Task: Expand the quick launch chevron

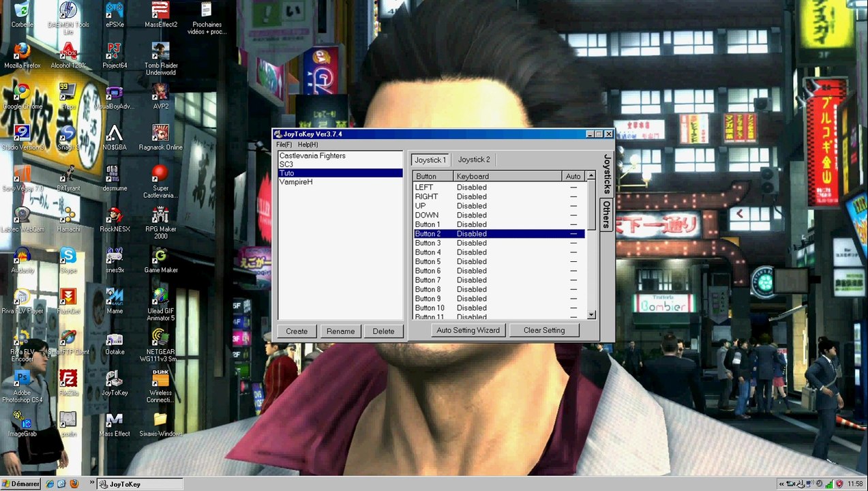Action: (x=91, y=482)
